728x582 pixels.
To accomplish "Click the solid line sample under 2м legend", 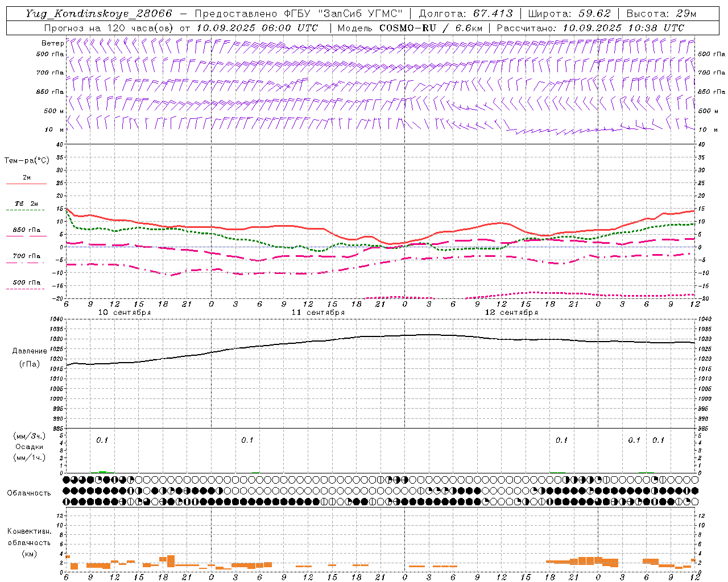I will pyautogui.click(x=26, y=184).
